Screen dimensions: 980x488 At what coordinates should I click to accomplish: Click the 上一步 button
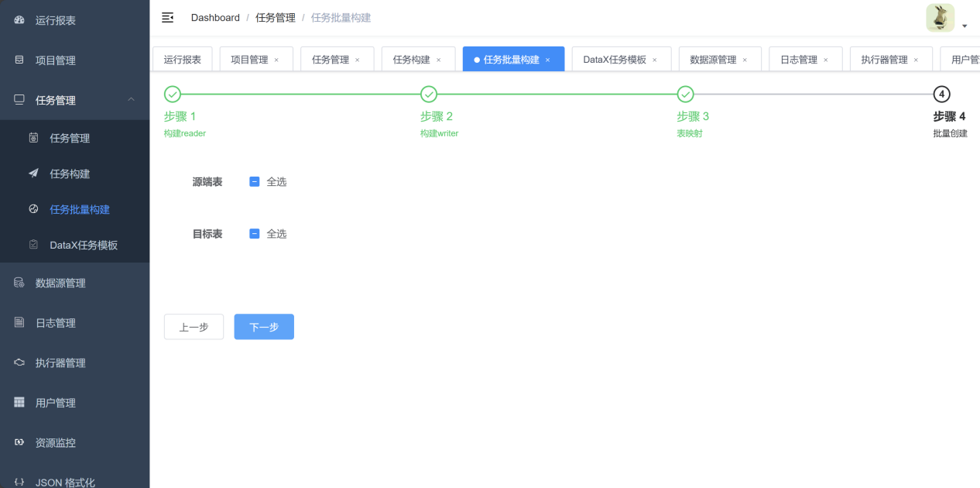coord(194,327)
